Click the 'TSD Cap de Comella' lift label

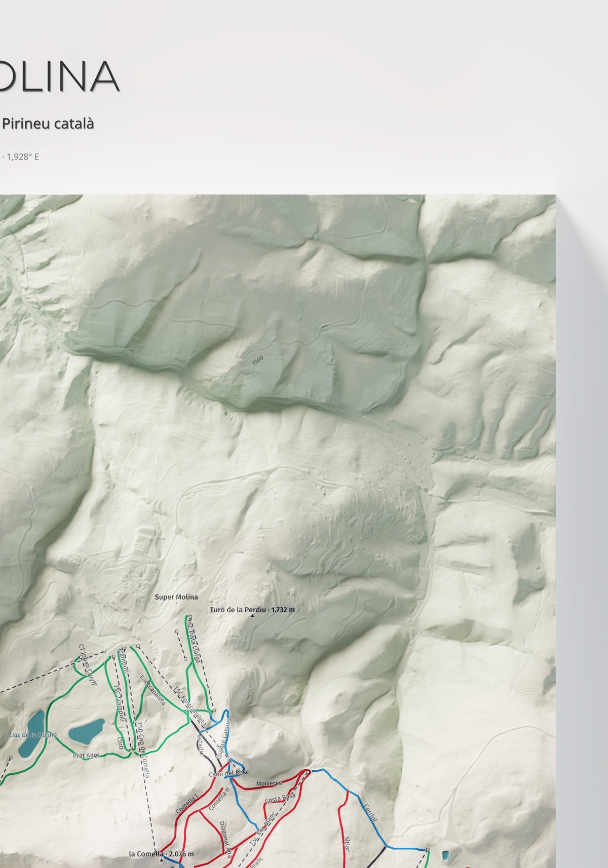pyautogui.click(x=142, y=749)
